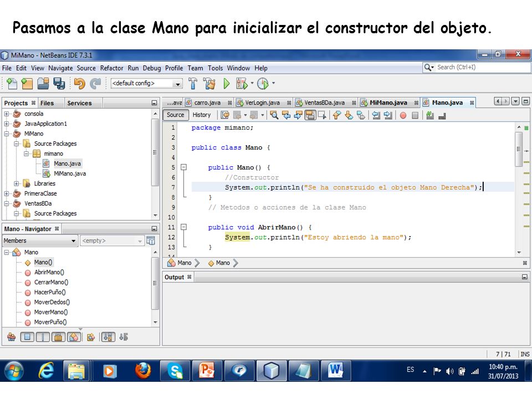Open Debug Project dropdown arrow
Image resolution: width=532 pixels, height=399 pixels.
pyautogui.click(x=252, y=83)
